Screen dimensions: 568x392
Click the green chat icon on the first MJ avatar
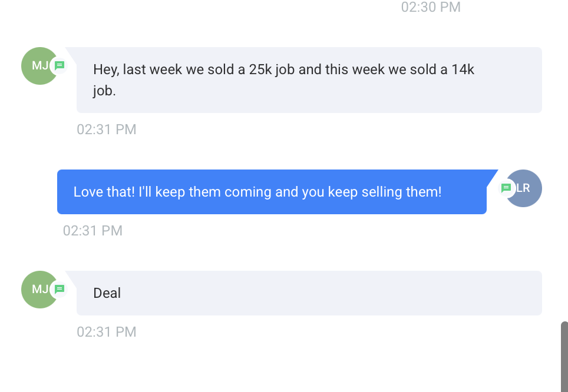tap(60, 66)
